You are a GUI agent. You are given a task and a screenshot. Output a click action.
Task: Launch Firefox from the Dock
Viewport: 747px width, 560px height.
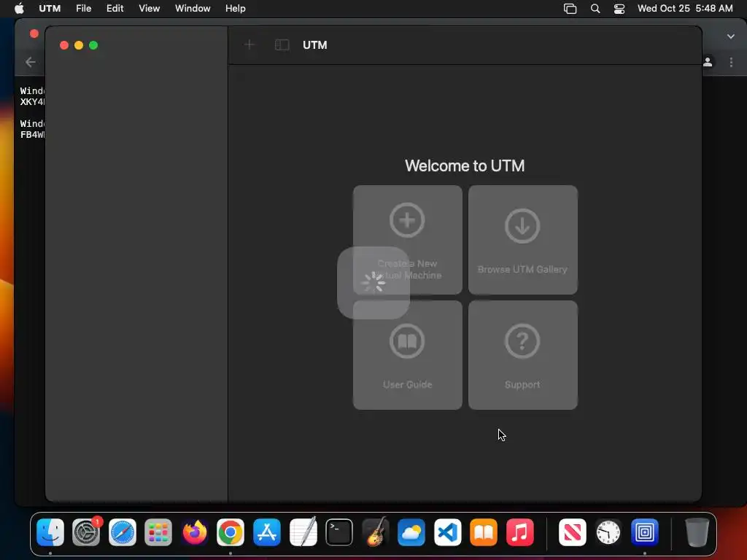pyautogui.click(x=194, y=532)
